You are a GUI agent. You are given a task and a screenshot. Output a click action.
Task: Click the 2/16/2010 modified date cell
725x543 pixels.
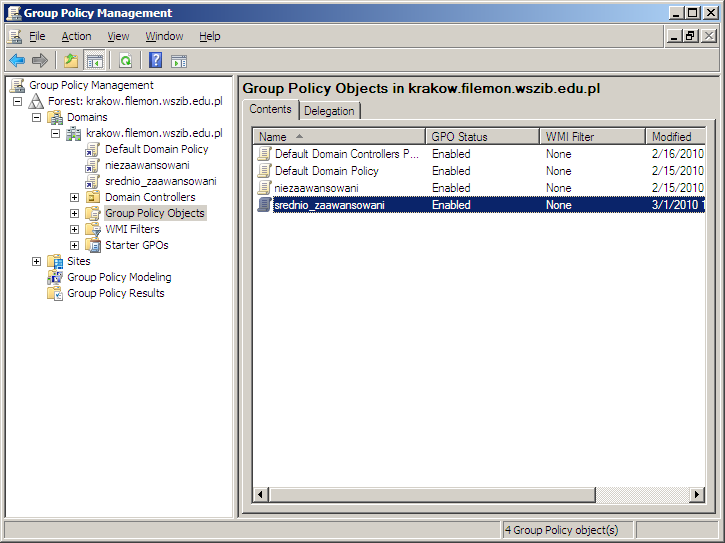point(678,154)
